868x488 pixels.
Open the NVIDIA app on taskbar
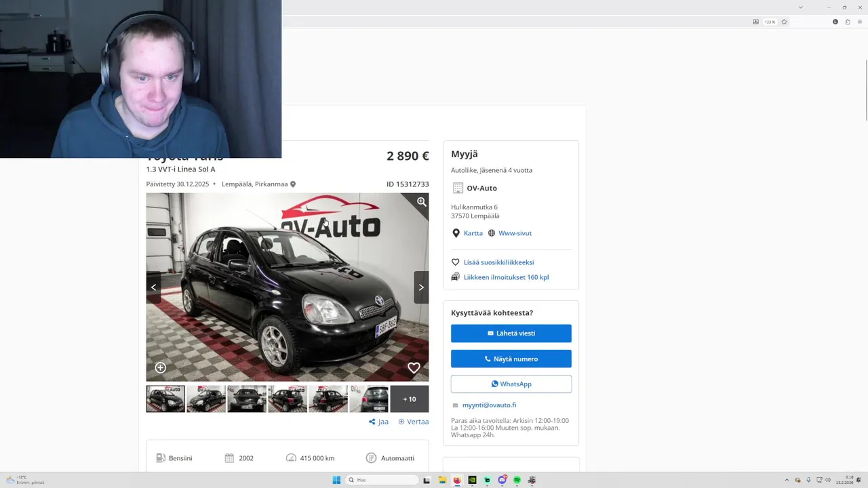[x=472, y=480]
